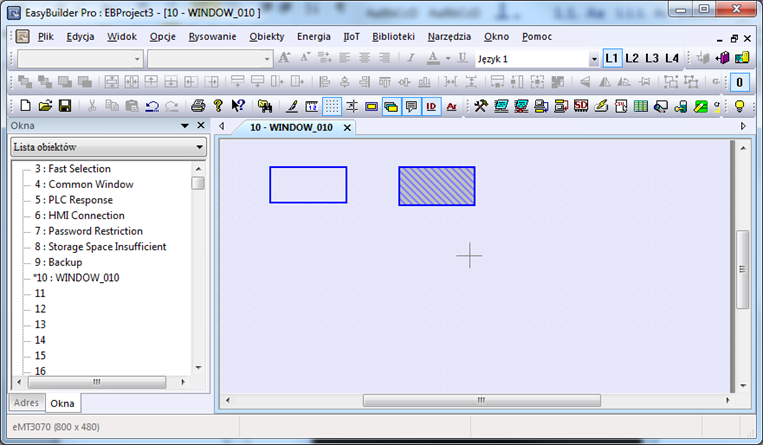Click the yellow rectangle object icon

[371, 106]
